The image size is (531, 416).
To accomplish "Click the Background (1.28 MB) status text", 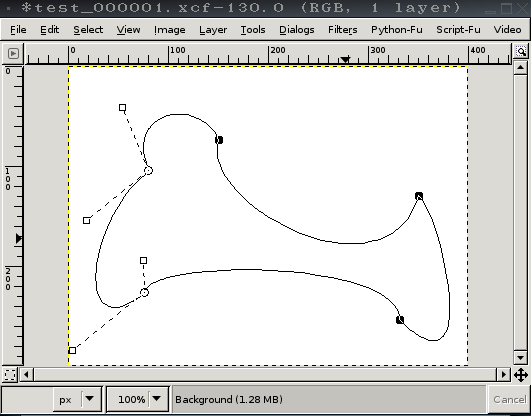I will point(229,400).
